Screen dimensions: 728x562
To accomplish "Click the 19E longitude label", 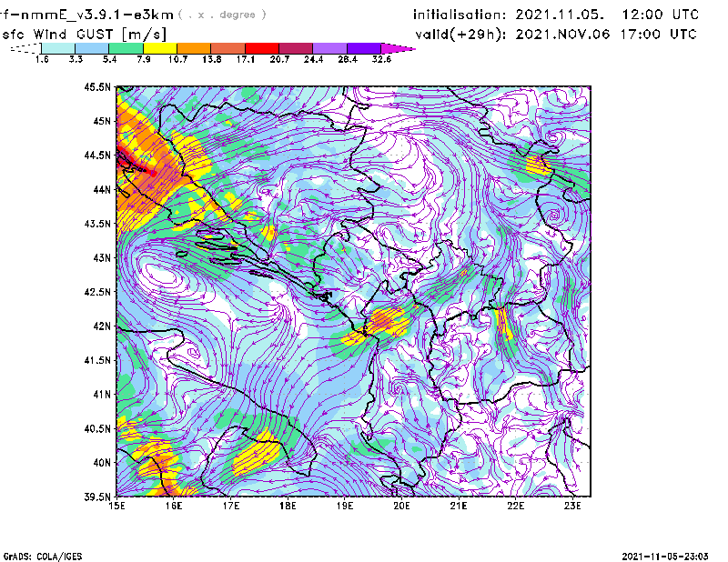I will click(x=345, y=506).
